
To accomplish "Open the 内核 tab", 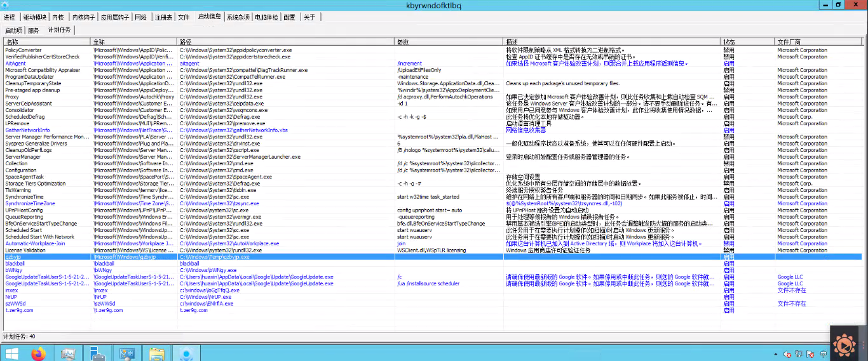I will (58, 17).
